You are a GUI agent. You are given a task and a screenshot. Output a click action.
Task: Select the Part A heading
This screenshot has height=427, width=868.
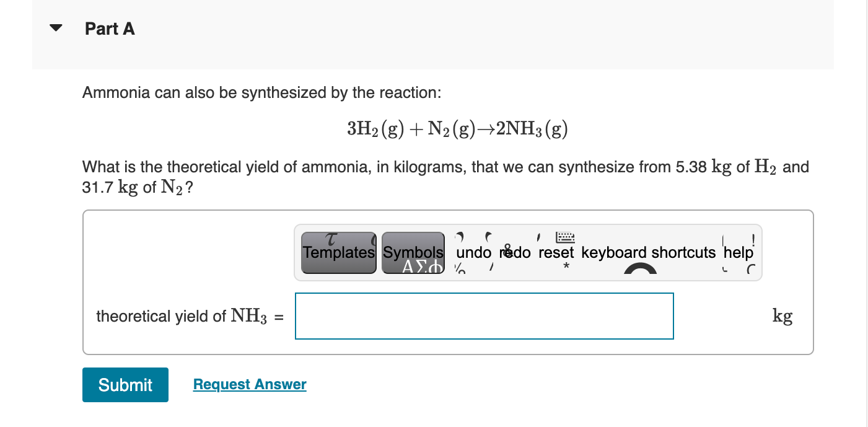click(110, 29)
